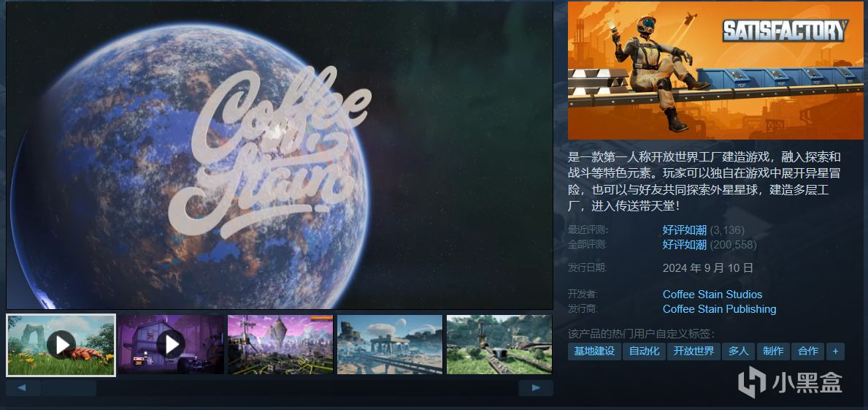Click the Satisfactory header banner image
This screenshot has height=410, width=868.
point(715,70)
